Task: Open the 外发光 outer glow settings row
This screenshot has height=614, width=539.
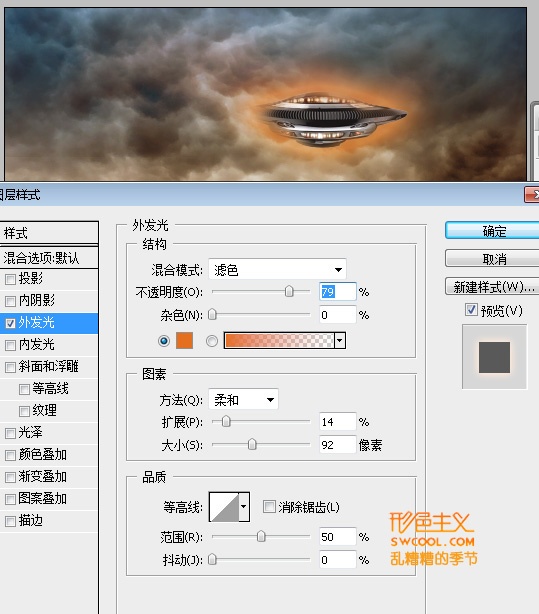Action: pyautogui.click(x=49, y=323)
